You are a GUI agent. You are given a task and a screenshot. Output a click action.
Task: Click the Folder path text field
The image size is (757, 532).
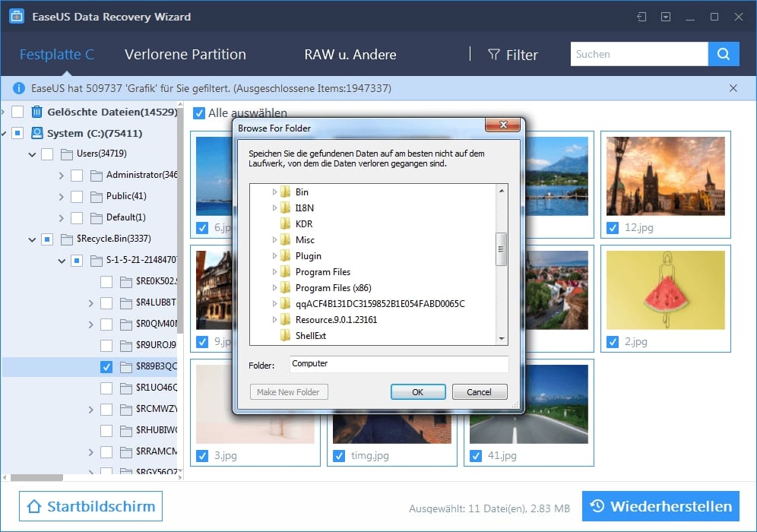399,364
